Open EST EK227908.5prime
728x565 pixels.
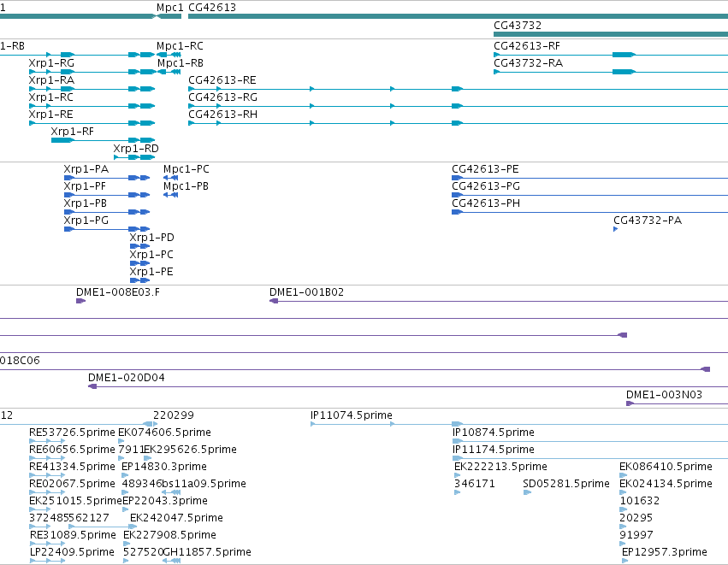pos(170,536)
